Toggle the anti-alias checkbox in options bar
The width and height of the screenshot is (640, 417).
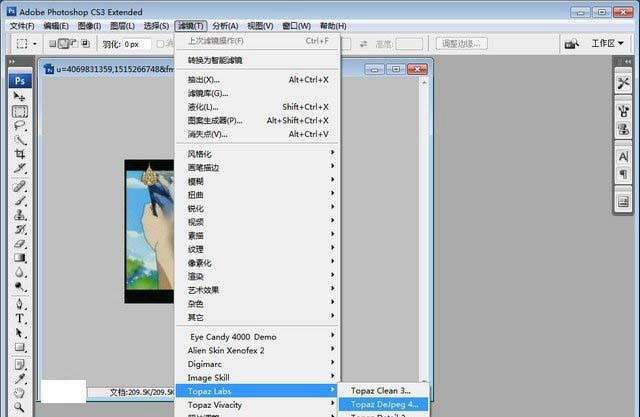[160, 44]
